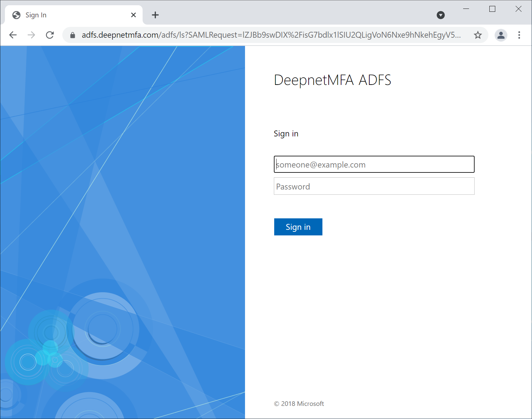Click the © 2018 Microsoft footer text

[299, 404]
